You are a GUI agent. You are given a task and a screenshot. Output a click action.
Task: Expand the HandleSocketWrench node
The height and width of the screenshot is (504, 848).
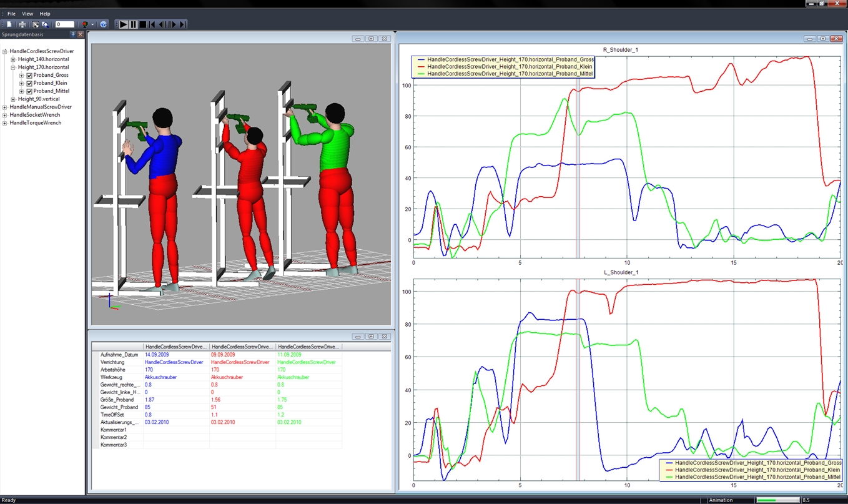[x=5, y=115]
